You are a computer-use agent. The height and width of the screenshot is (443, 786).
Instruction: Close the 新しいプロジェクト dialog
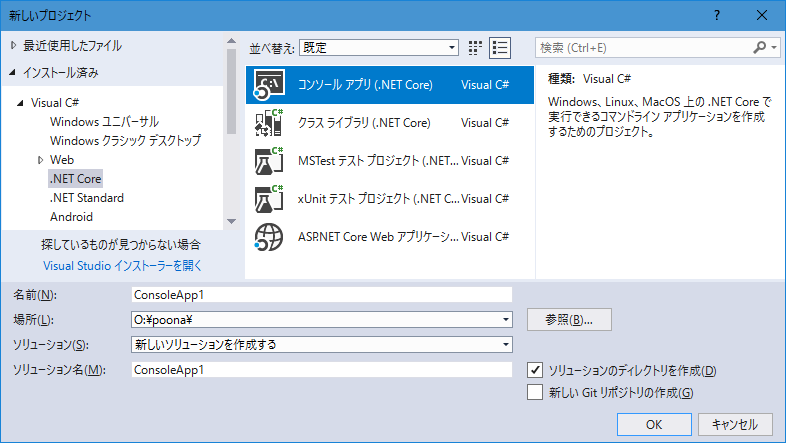pyautogui.click(x=761, y=15)
